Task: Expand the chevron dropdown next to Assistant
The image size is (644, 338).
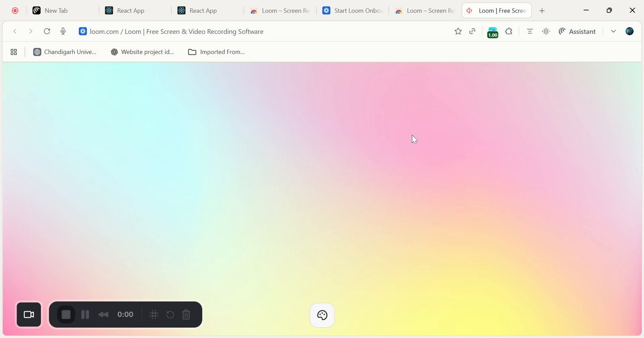Action: 613,31
